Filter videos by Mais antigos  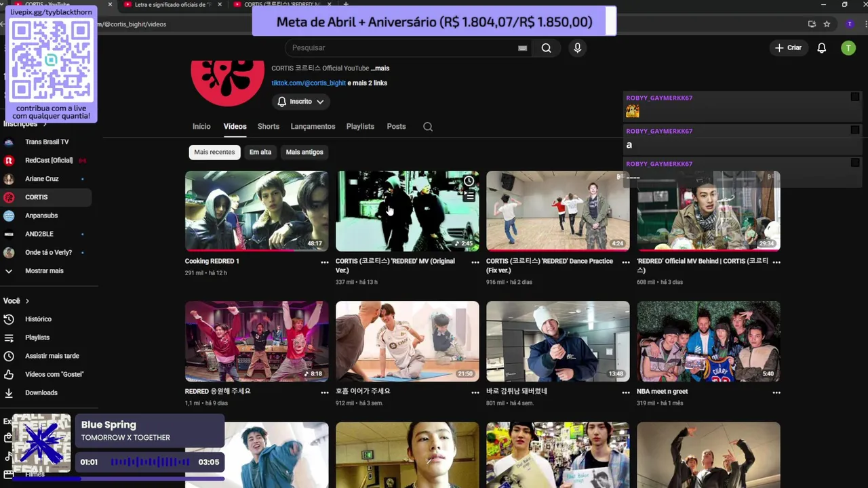pos(304,152)
